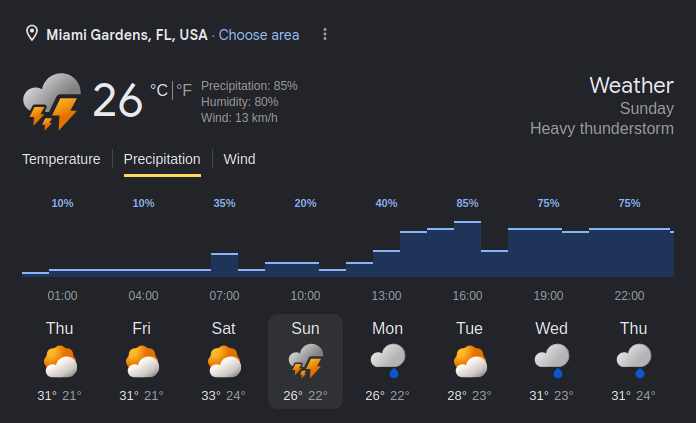Switch to the Wind tab
Viewport: 696px width, 423px height.
[239, 159]
